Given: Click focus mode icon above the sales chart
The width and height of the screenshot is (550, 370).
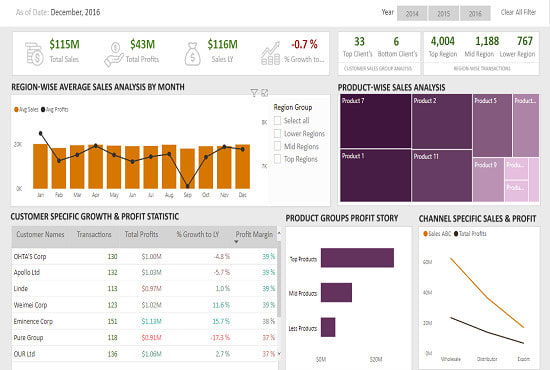Looking at the screenshot, I should 265,93.
